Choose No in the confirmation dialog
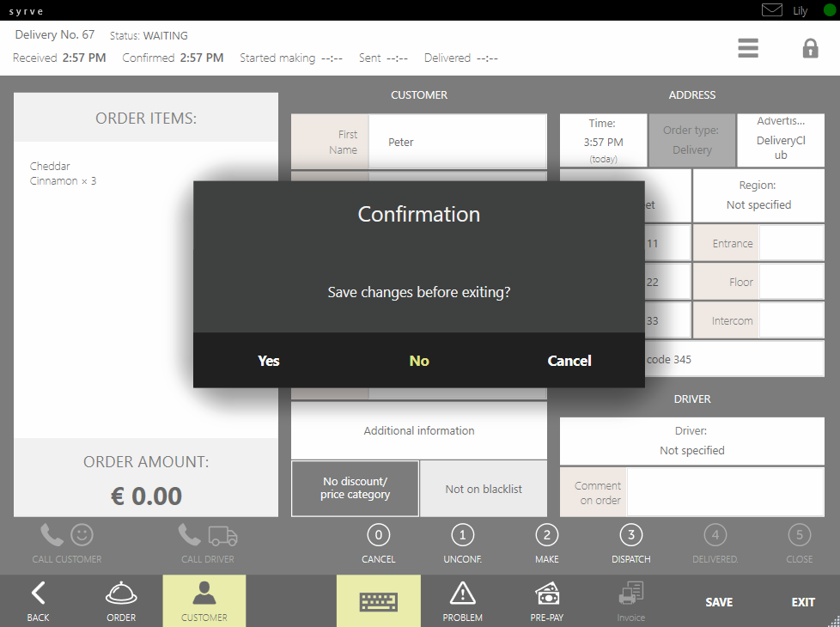Image resolution: width=840 pixels, height=627 pixels. click(419, 361)
